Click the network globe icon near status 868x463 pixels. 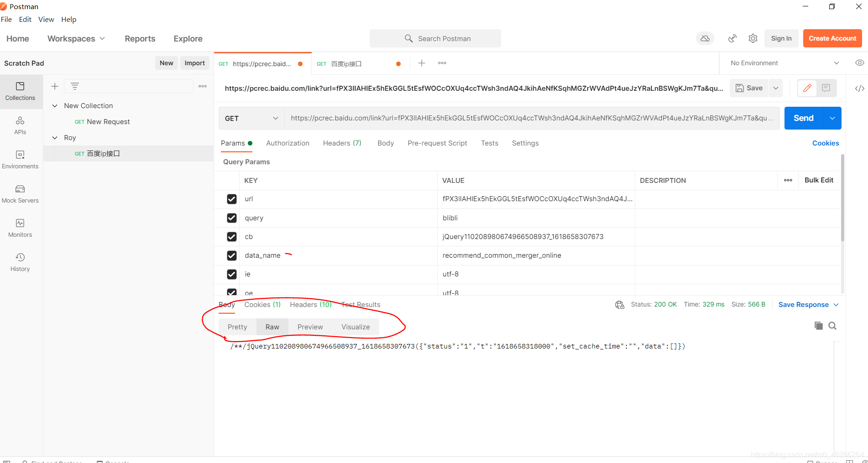620,305
